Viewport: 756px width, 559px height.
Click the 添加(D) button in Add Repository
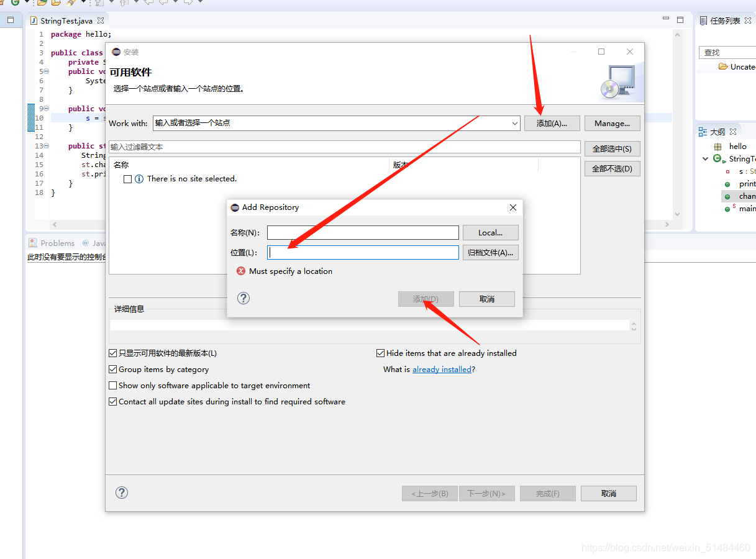pyautogui.click(x=426, y=299)
